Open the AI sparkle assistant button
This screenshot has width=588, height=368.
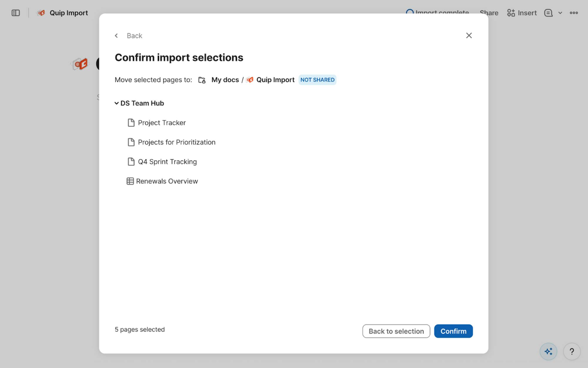pos(548,351)
